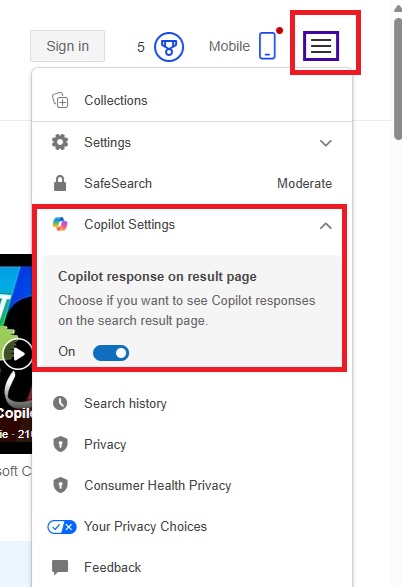Click the SafeSearch lock icon

click(60, 183)
